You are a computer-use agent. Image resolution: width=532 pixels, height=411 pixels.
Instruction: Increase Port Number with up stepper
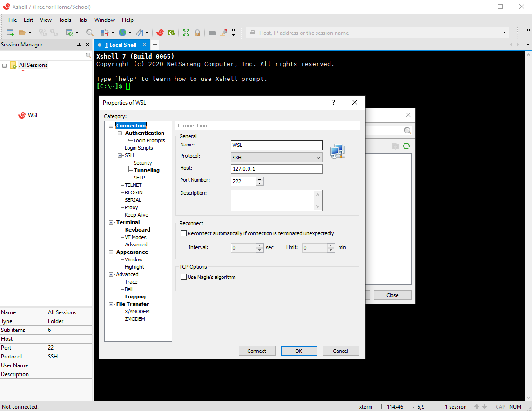pyautogui.click(x=260, y=179)
